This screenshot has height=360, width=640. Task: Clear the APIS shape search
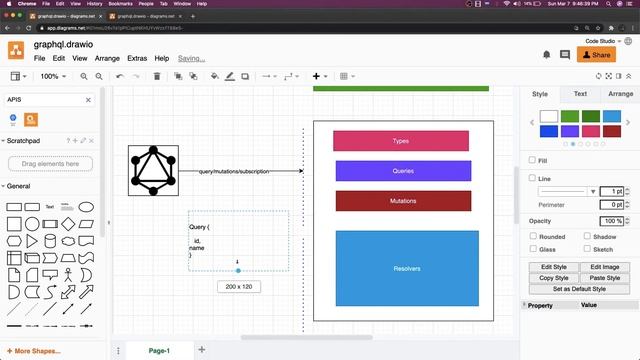(88, 100)
